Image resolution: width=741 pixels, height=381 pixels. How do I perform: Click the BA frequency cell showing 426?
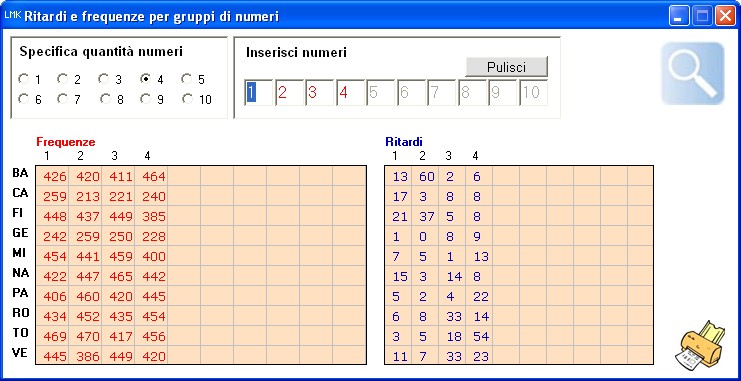pos(52,176)
